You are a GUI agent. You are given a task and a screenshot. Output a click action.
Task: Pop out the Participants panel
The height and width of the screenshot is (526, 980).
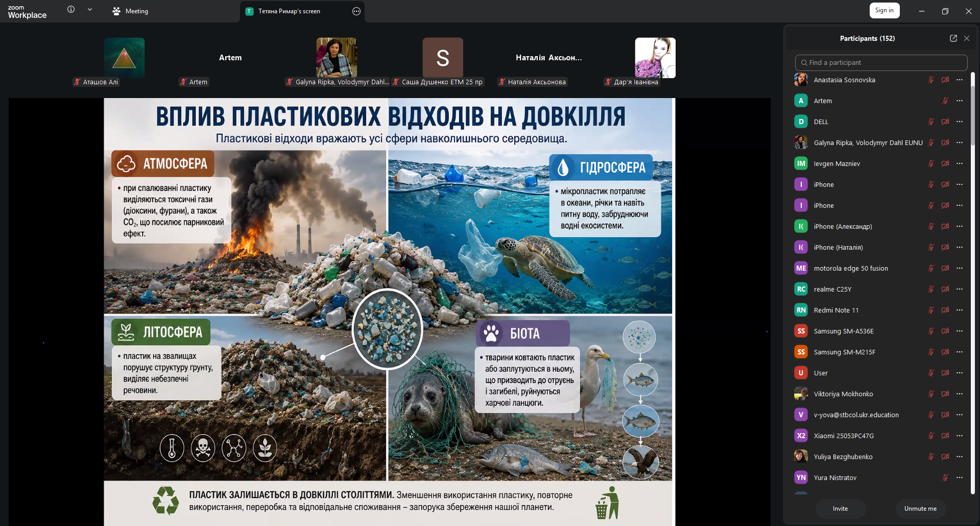tap(953, 38)
